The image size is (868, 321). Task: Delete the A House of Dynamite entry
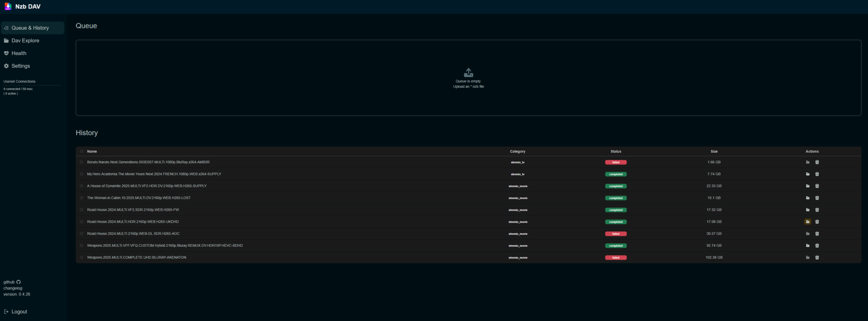[817, 186]
